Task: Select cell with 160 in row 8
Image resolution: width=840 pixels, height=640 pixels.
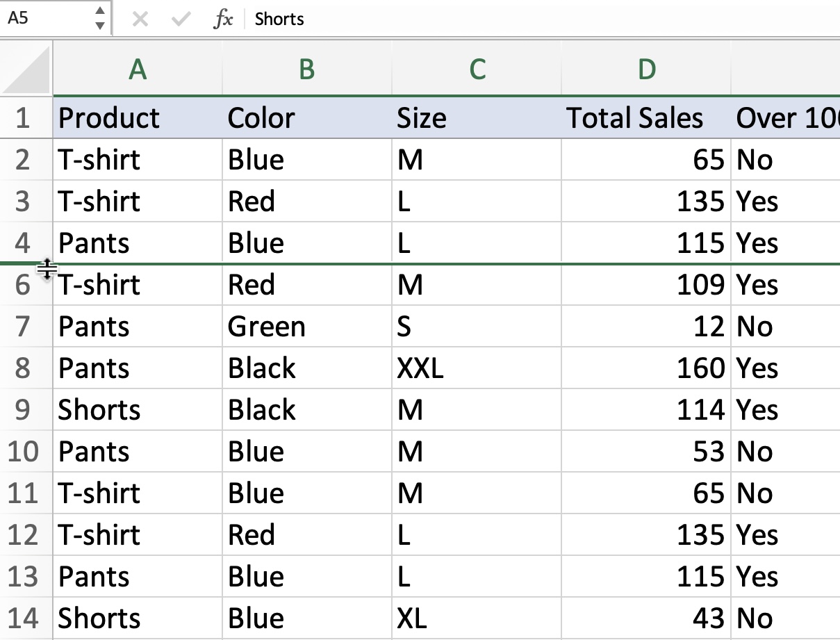Action: 646,368
